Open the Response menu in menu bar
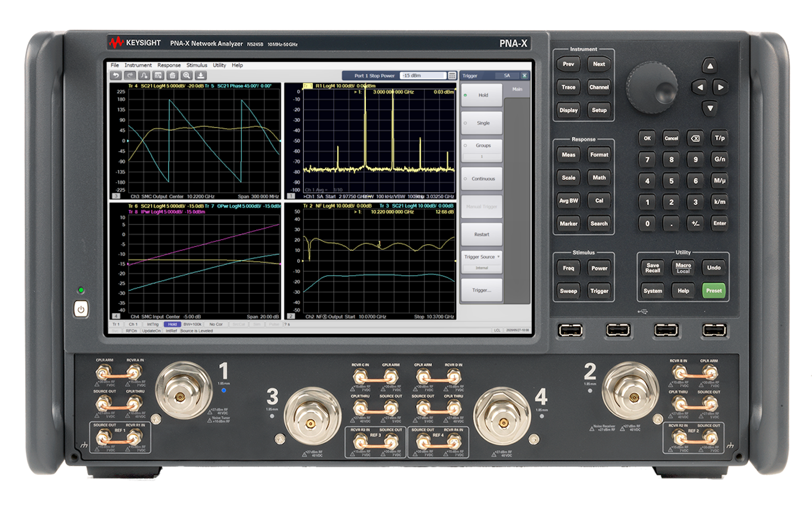812x507 pixels. pyautogui.click(x=169, y=65)
